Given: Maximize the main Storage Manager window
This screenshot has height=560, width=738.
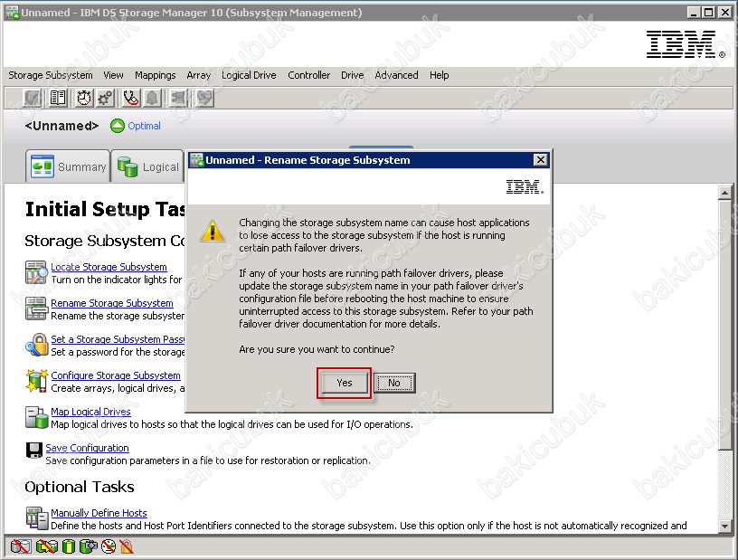Looking at the screenshot, I should point(708,13).
